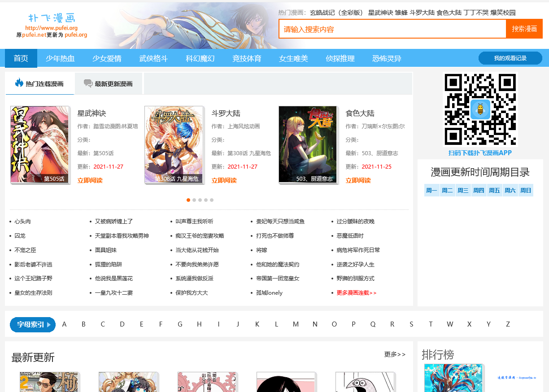Open 我的观看记录 button
Image resolution: width=549 pixels, height=392 pixels.
tap(510, 58)
